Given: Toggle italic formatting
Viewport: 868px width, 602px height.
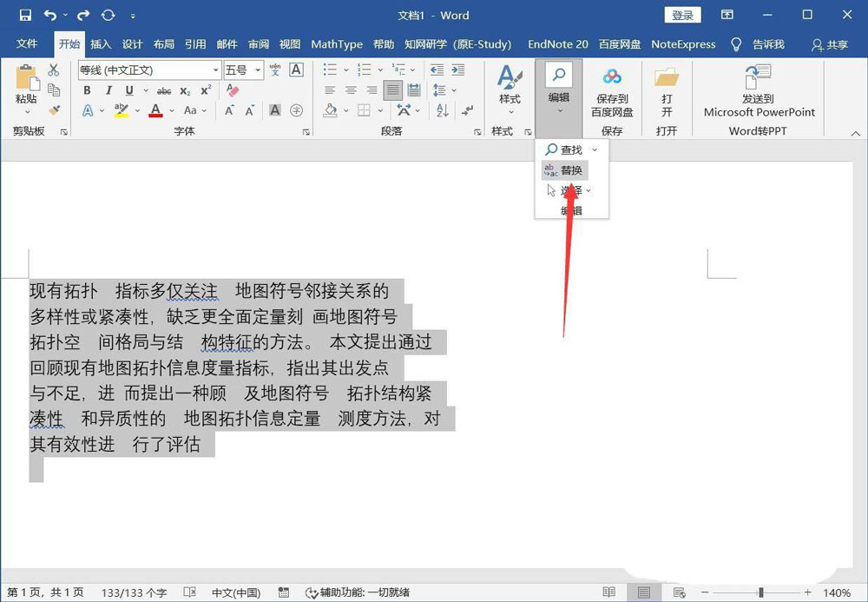Looking at the screenshot, I should [108, 90].
